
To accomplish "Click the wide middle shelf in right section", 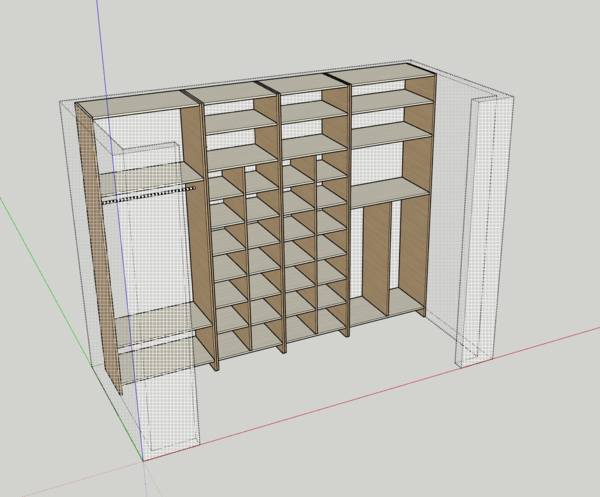I will [x=385, y=190].
